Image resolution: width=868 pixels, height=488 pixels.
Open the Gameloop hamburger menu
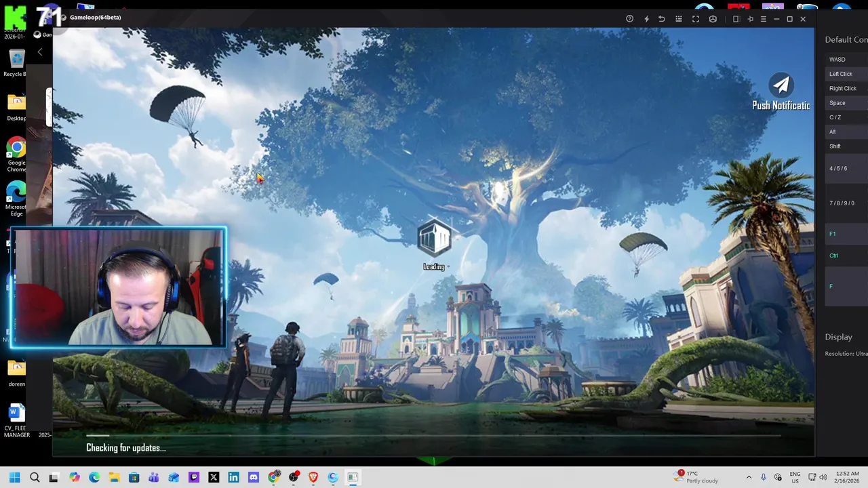click(x=764, y=19)
